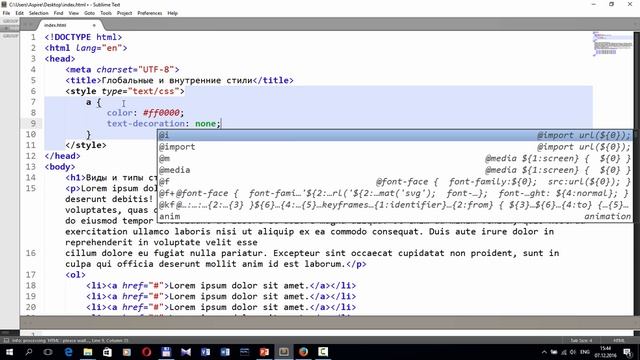Open Task View from the taskbar
This screenshot has height=360, width=640.
pyautogui.click(x=48, y=352)
